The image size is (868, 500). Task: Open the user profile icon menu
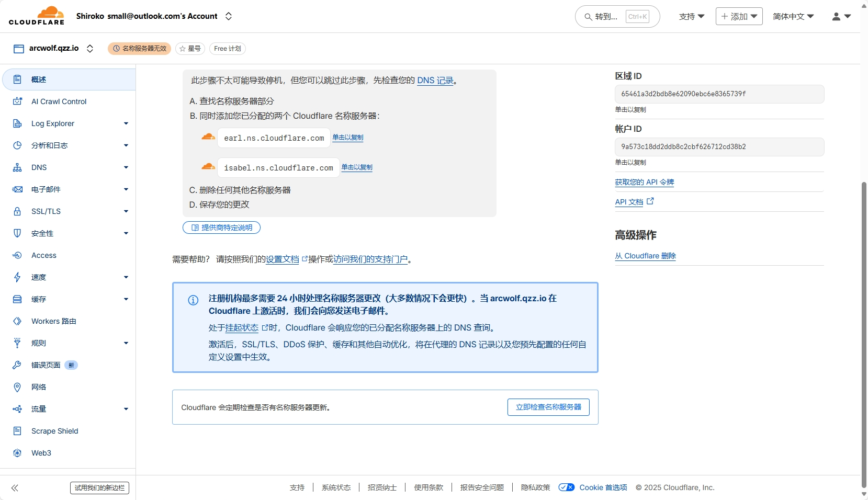tap(841, 17)
